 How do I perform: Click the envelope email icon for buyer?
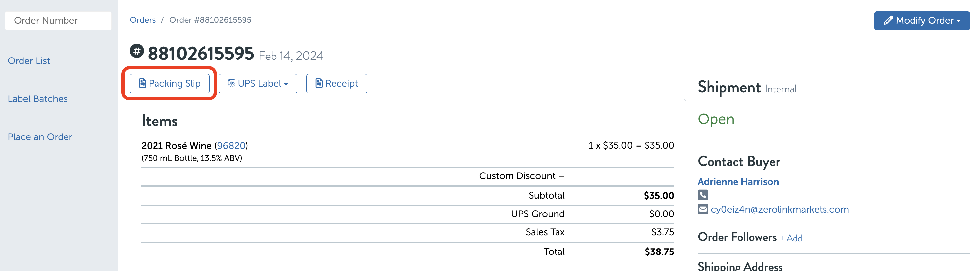click(703, 209)
